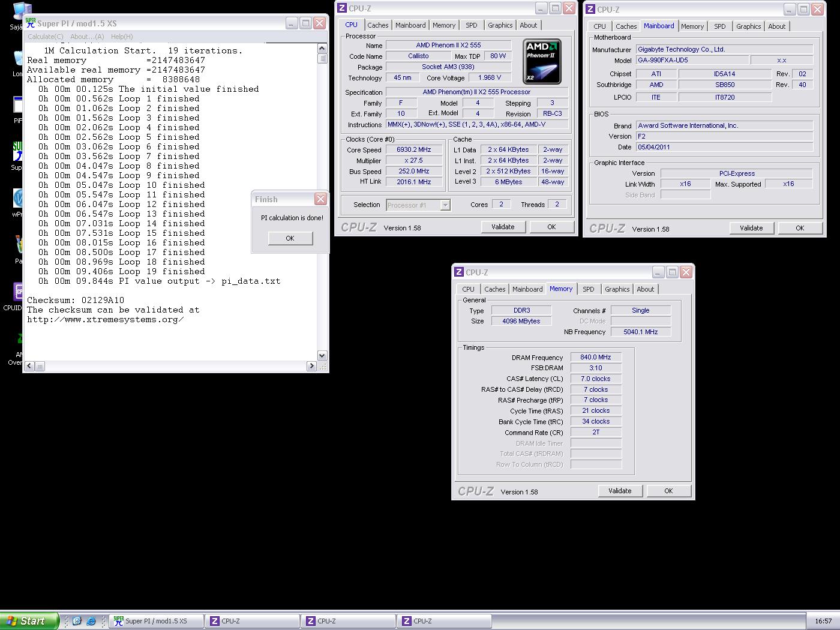Open the About...(A) menu in Super PI
This screenshot has width=840, height=630.
tap(87, 37)
